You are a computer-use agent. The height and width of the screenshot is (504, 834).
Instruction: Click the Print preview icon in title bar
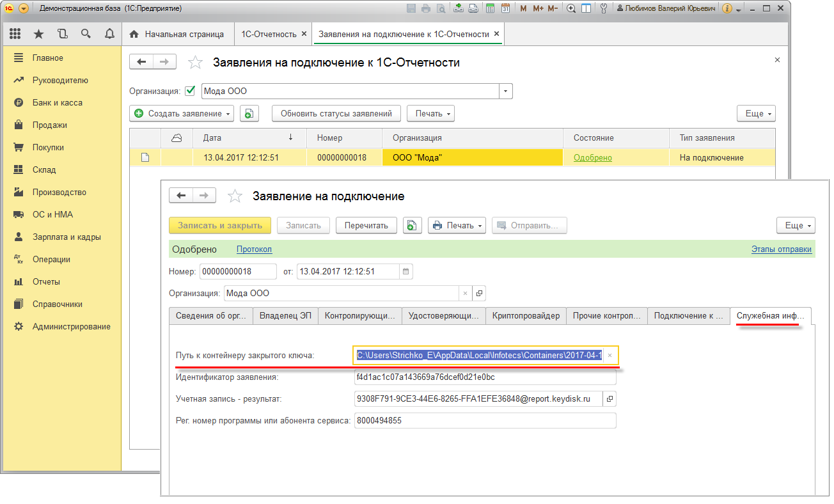441,8
